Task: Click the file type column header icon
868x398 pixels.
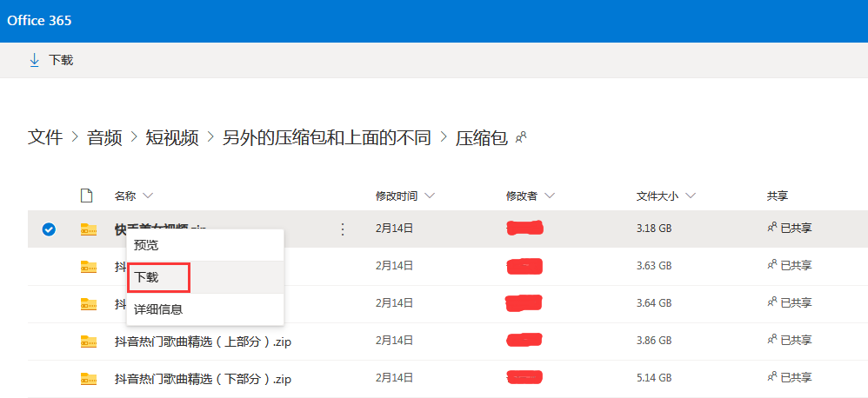Action: click(86, 196)
